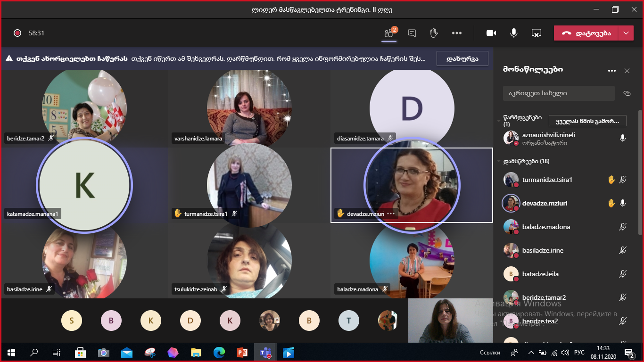The image size is (644, 362).
Task: Dismiss the recording notification banner
Action: pyautogui.click(x=462, y=58)
